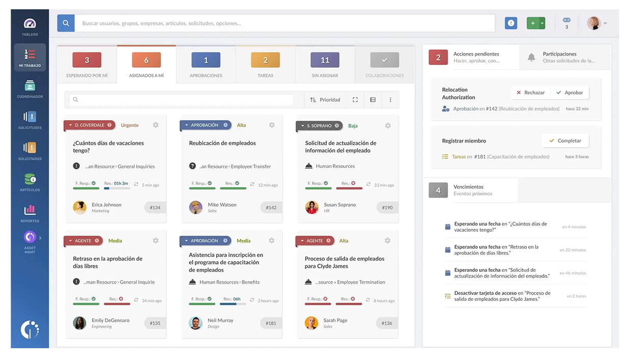Open the three-dot more options menu
The height and width of the screenshot is (364, 630).
(x=390, y=100)
